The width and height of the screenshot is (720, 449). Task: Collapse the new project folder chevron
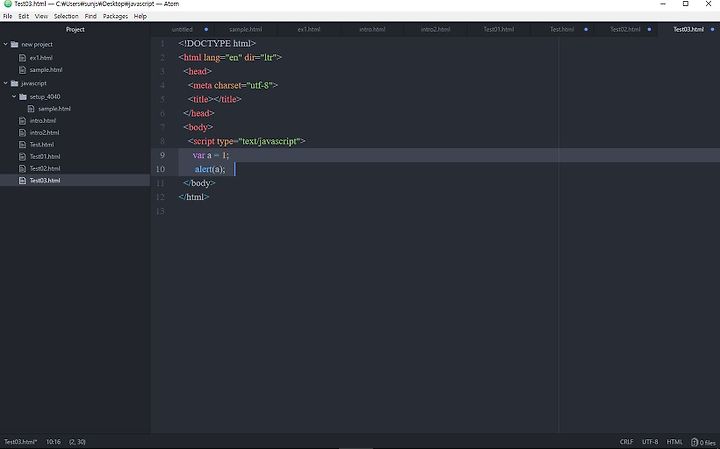6,45
